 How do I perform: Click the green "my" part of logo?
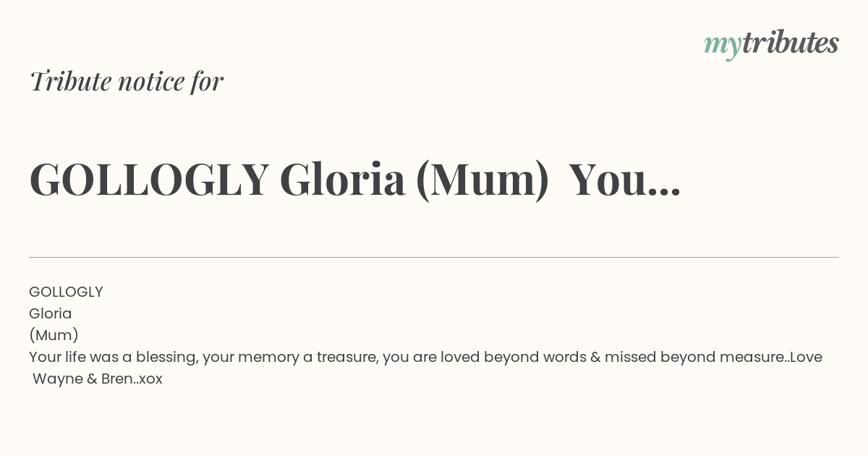[722, 47]
